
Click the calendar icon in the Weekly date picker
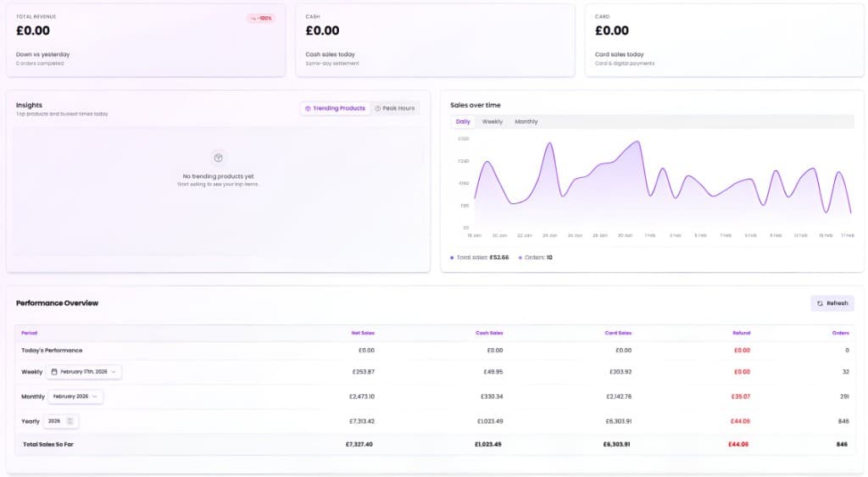click(x=54, y=372)
